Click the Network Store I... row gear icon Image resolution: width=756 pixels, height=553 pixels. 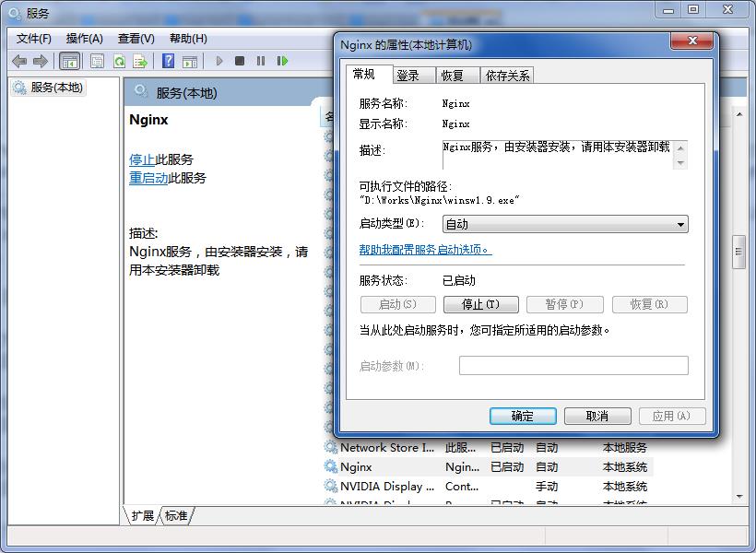331,447
